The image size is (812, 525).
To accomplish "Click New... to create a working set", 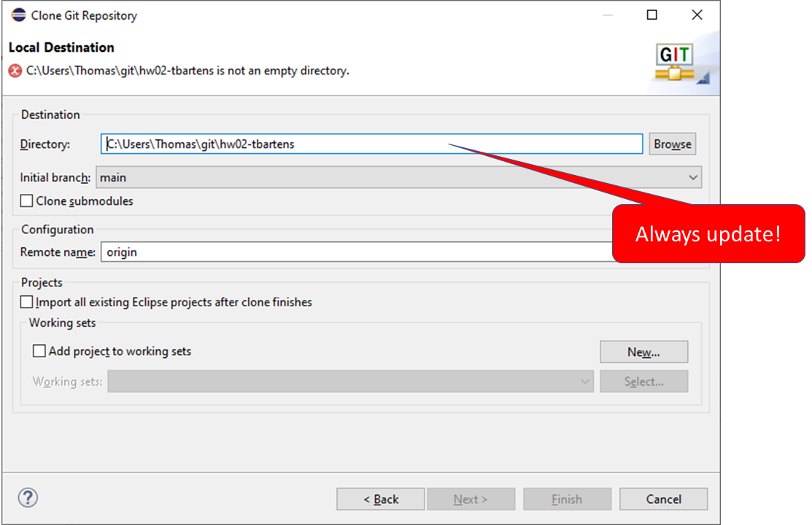I will tap(643, 352).
